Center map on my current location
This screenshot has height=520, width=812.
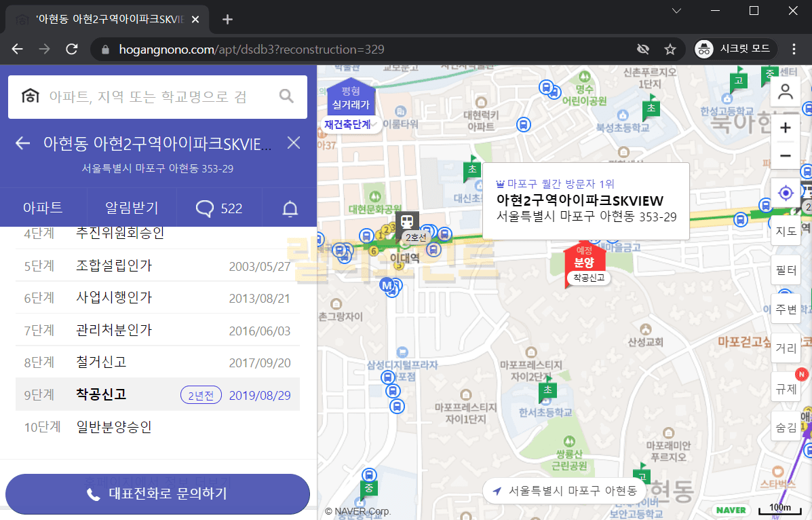[x=786, y=193]
